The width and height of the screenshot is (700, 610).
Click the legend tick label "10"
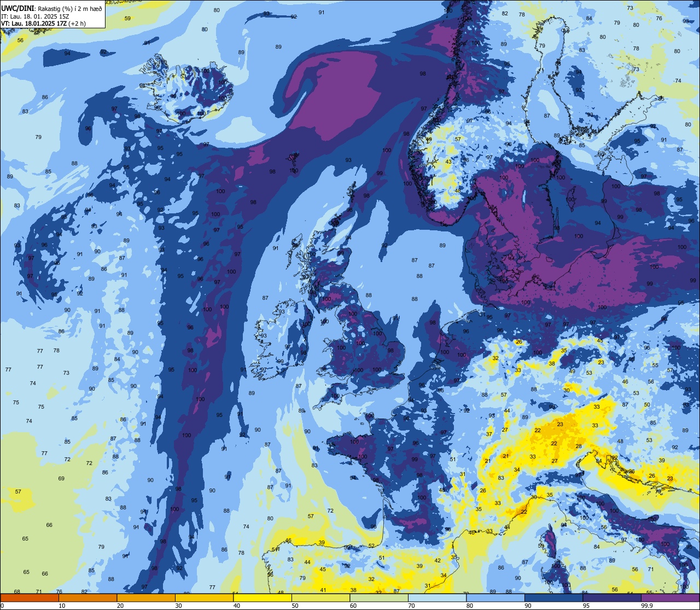[x=62, y=606]
